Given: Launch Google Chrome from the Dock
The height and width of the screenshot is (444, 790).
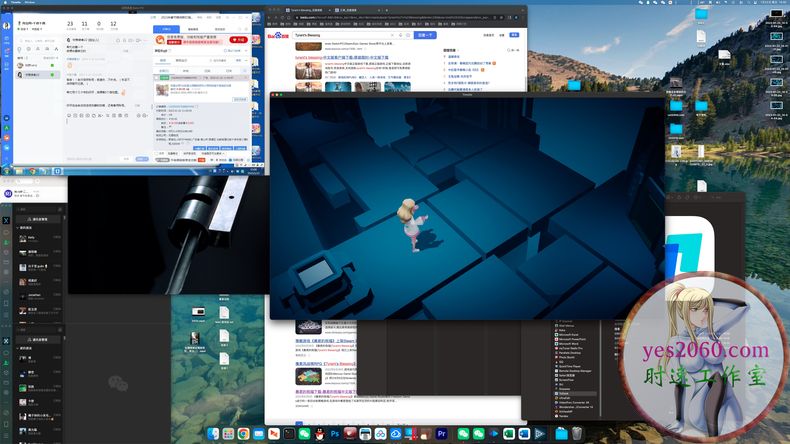Looking at the screenshot, I should click(243, 433).
